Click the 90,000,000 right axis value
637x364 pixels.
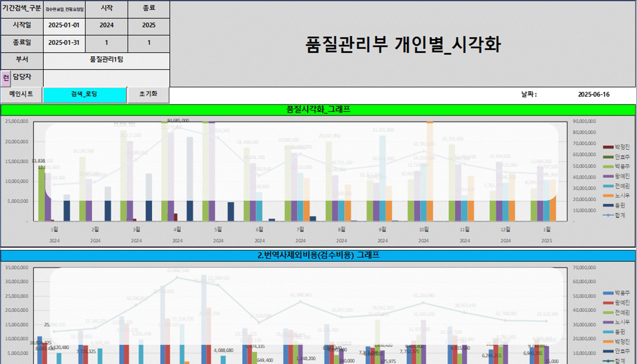coord(584,121)
